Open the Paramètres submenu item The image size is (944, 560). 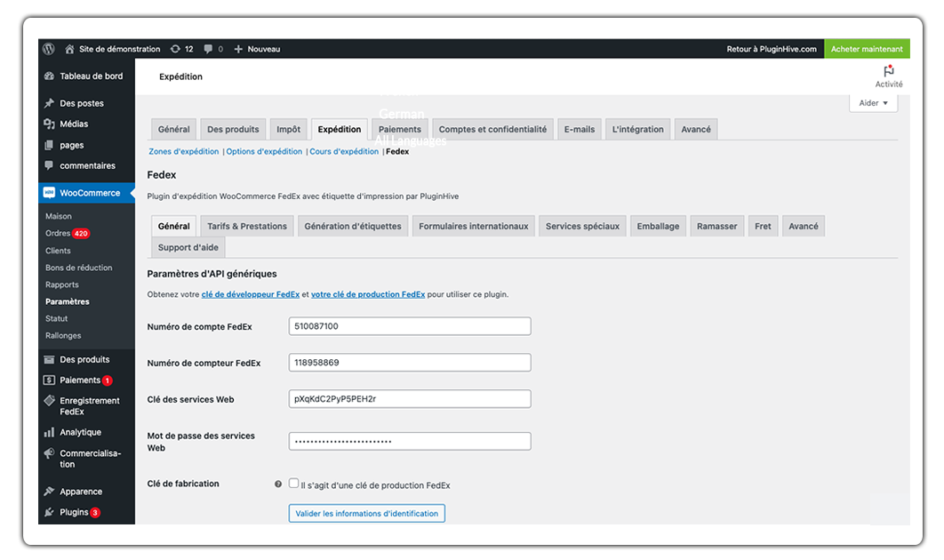pyautogui.click(x=68, y=301)
